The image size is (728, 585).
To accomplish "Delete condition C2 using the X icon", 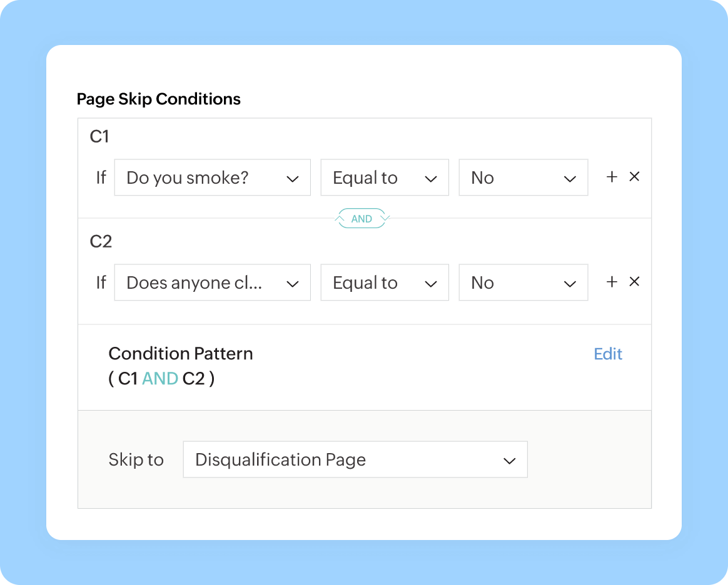I will (x=634, y=282).
